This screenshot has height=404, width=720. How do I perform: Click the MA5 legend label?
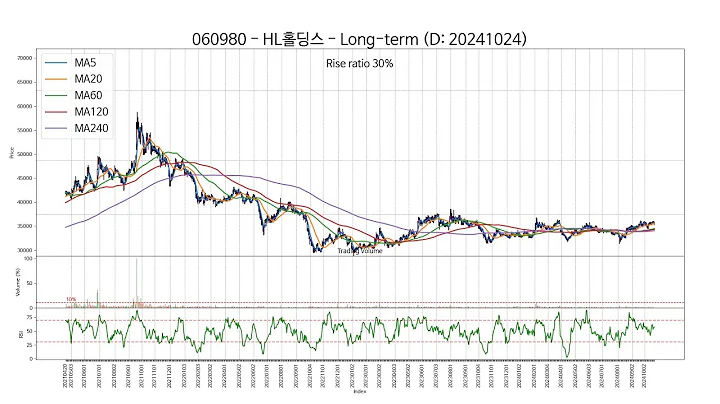coord(85,62)
